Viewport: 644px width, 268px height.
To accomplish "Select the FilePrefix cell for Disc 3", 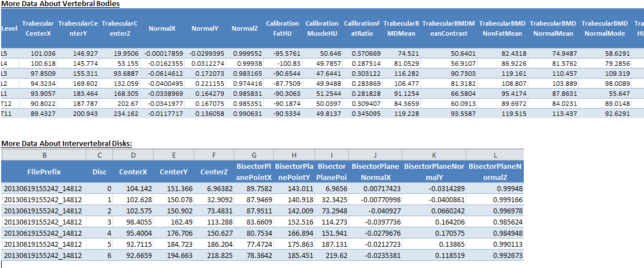I will pos(43,222).
